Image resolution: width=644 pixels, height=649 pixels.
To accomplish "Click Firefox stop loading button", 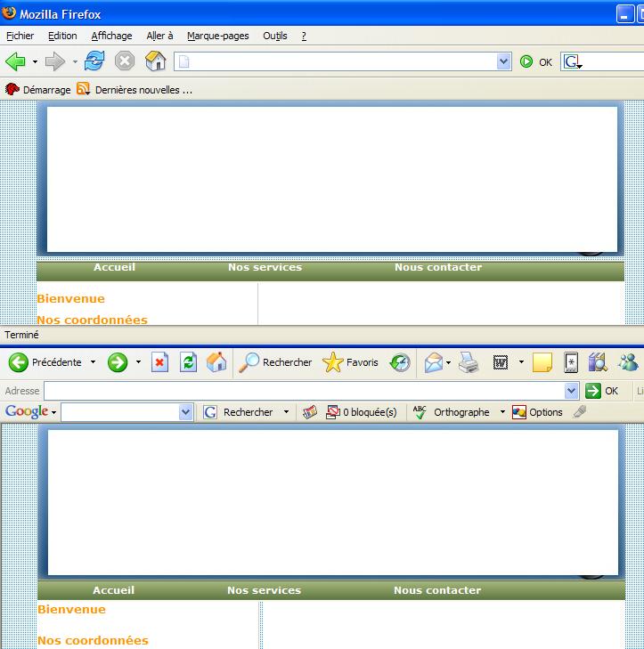I will [124, 61].
